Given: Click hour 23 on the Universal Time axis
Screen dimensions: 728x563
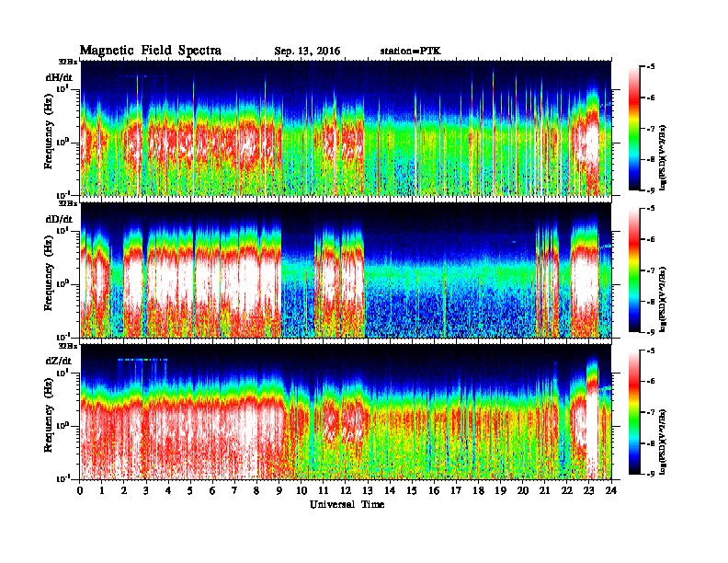Looking at the screenshot, I should click(588, 491).
